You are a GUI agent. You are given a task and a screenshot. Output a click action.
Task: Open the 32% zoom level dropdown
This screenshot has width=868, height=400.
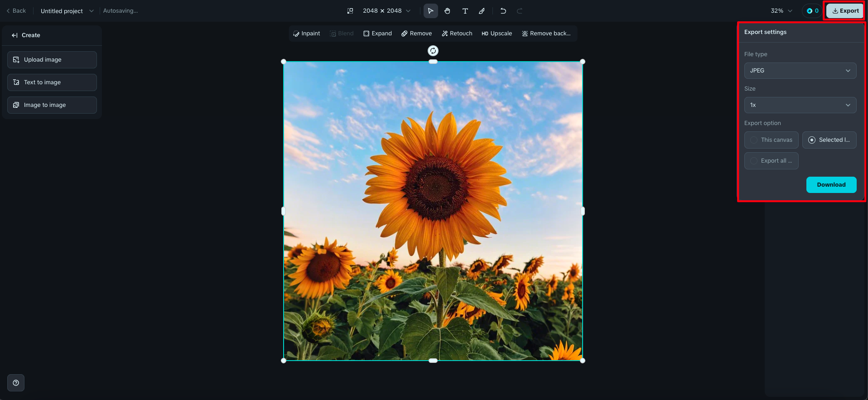coord(781,11)
